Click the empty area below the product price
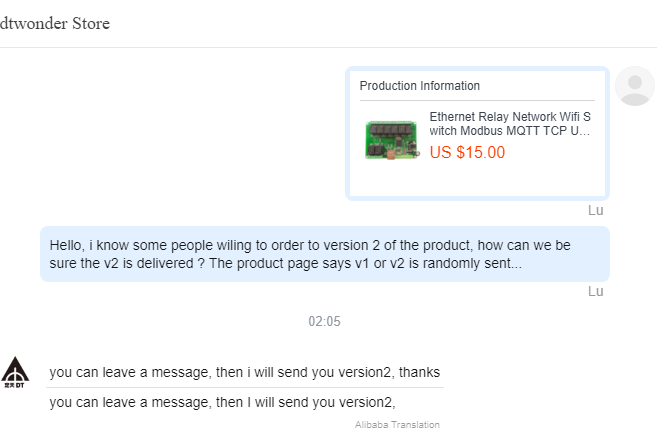Image resolution: width=664 pixels, height=442 pixels. click(477, 178)
